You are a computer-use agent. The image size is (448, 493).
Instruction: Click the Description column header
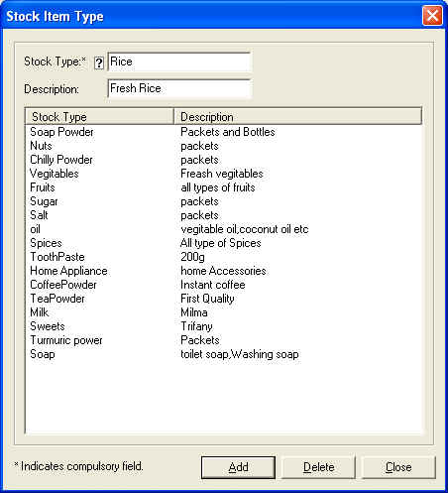pos(297,116)
